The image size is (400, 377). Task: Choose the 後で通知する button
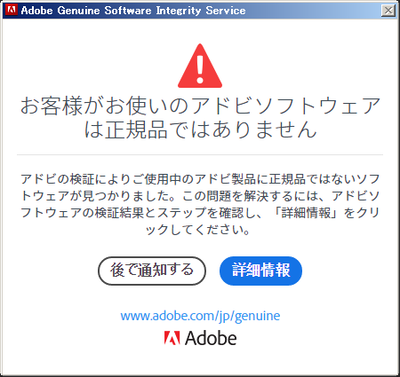pos(152,270)
